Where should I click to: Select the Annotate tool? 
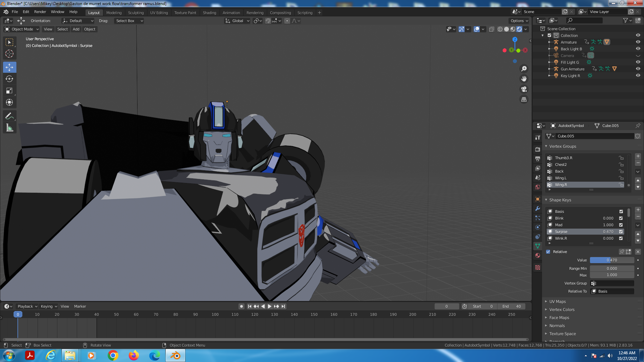9,116
